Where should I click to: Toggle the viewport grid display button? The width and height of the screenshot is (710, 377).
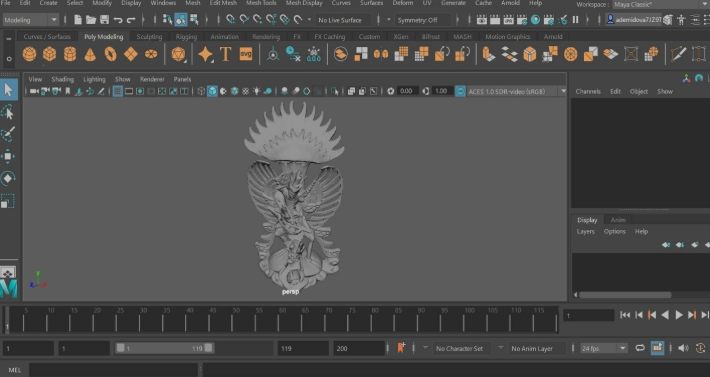118,91
